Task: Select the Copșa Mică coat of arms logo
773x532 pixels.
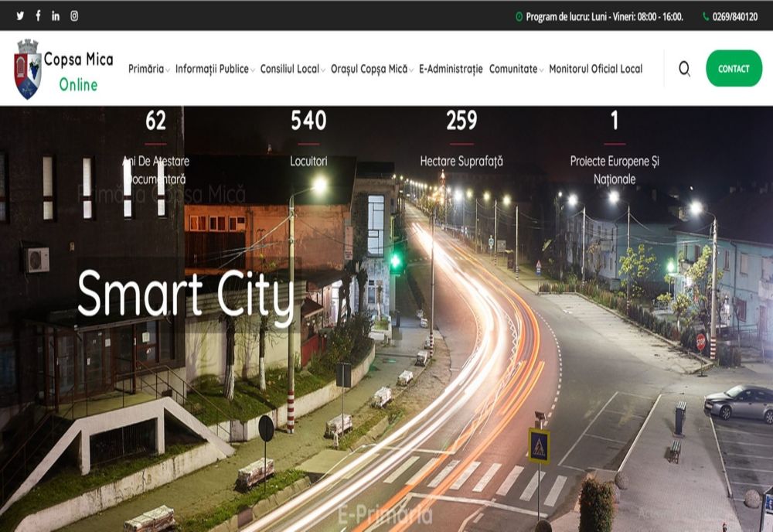Action: point(26,68)
